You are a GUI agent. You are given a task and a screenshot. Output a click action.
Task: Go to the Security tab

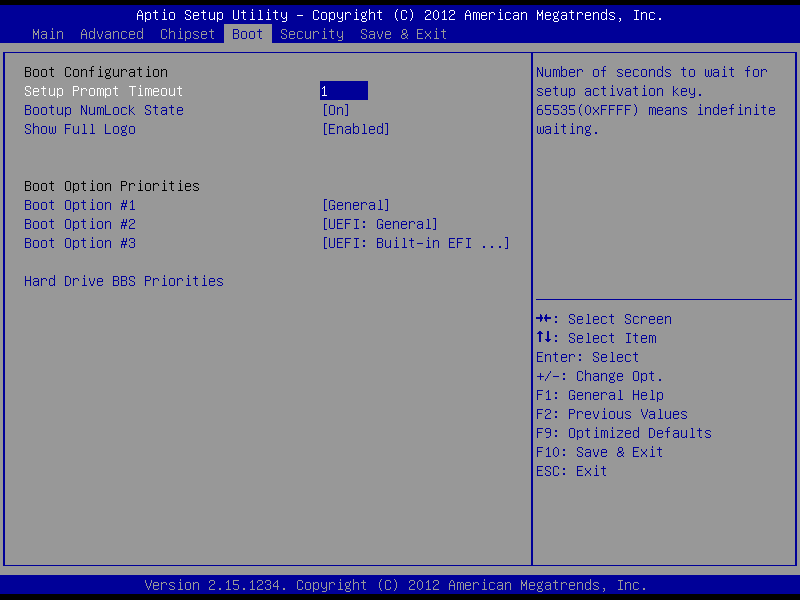312,34
